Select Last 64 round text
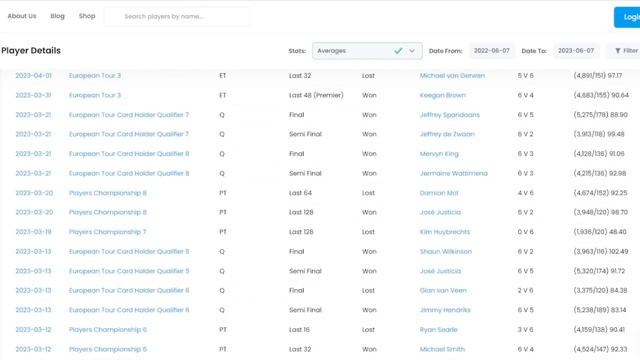 [x=300, y=193]
